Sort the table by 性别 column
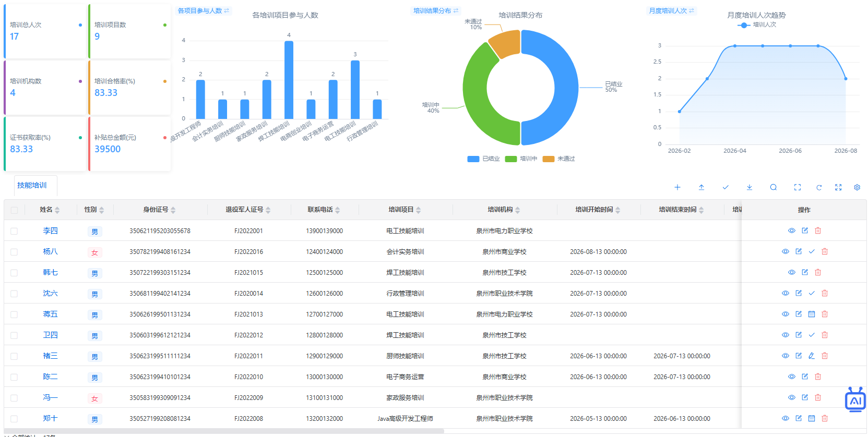Screen dimensions: 868x437 [x=102, y=210]
